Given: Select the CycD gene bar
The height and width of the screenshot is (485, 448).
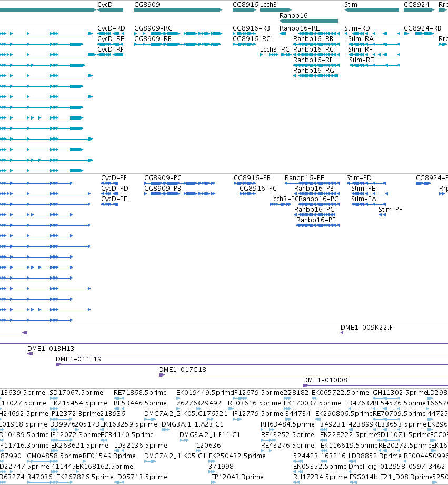Looking at the screenshot, I should coord(111,10).
